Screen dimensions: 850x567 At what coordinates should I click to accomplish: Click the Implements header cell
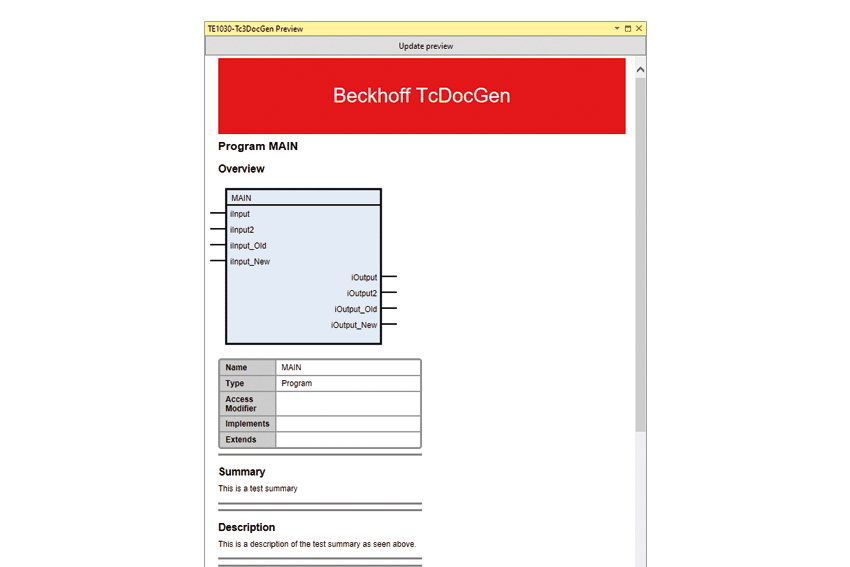tap(248, 424)
